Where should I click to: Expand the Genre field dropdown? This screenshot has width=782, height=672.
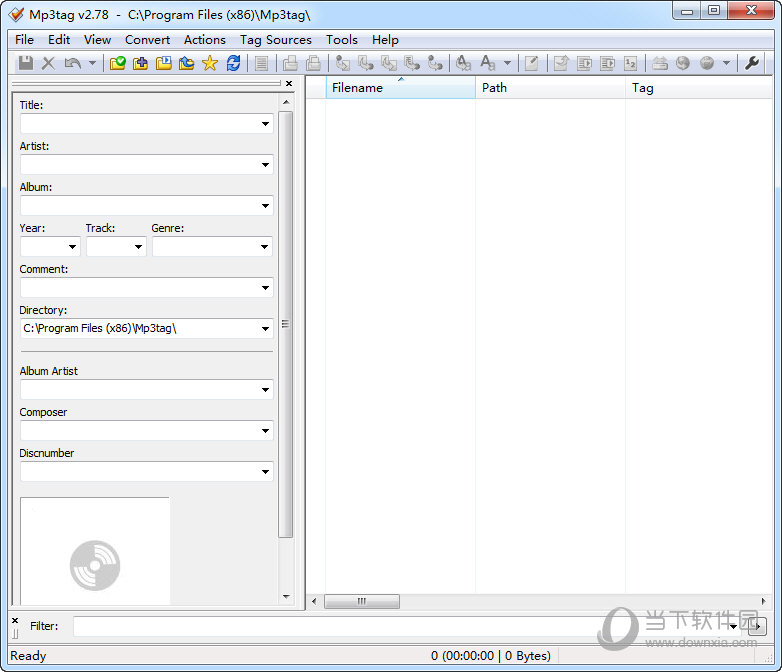click(x=264, y=246)
